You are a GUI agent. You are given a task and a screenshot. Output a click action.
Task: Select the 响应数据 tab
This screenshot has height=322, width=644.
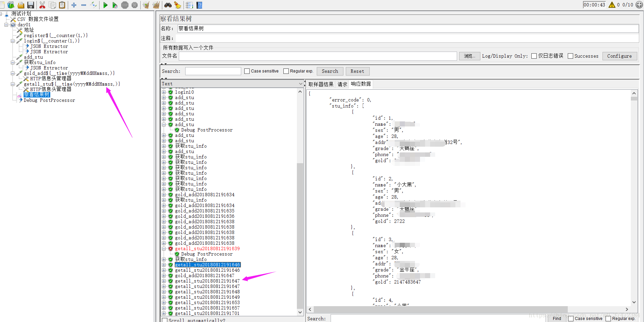(361, 84)
